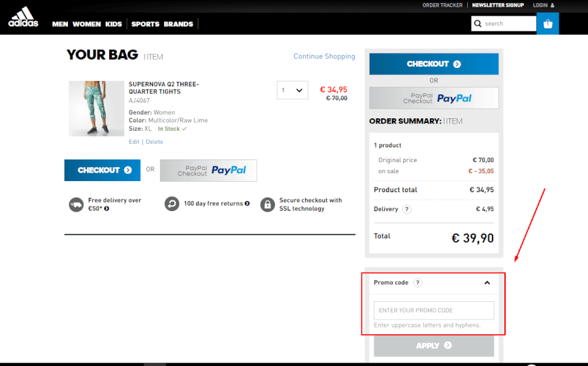Click the LOGIN link
The width and height of the screenshot is (588, 366).
tap(540, 5)
